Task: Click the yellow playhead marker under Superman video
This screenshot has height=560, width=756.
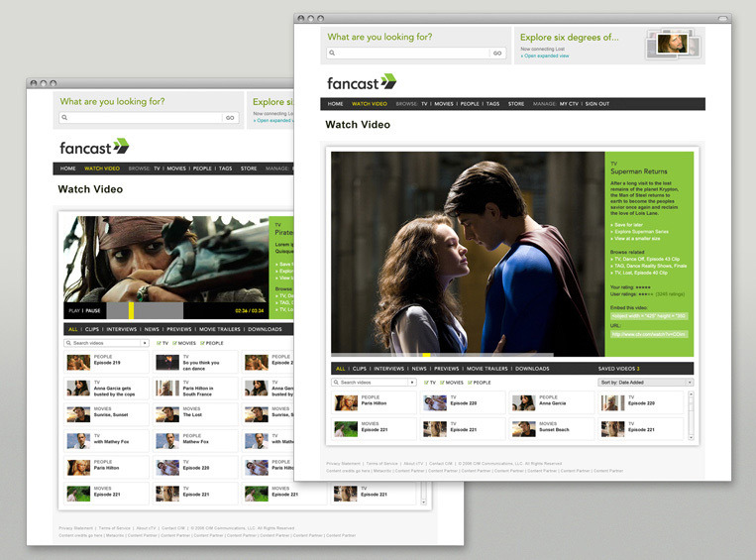Action: coord(426,355)
